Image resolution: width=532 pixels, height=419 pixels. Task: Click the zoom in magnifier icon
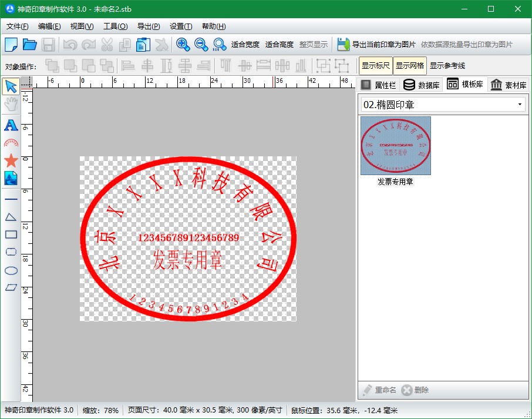coord(183,44)
